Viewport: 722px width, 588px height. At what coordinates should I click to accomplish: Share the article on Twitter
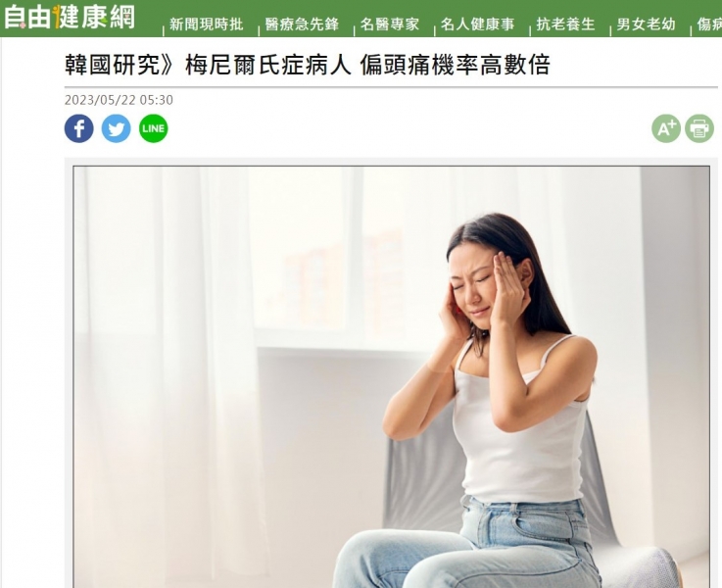pos(116,128)
